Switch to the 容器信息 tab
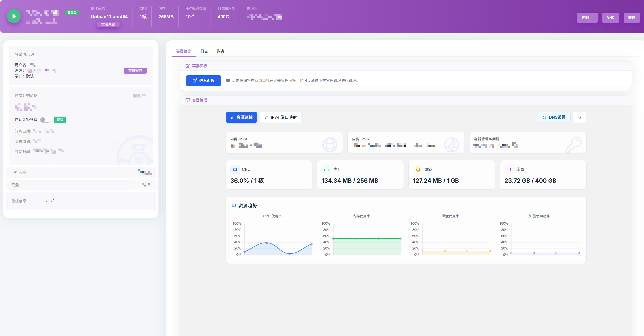The width and height of the screenshot is (644, 336). click(x=184, y=51)
